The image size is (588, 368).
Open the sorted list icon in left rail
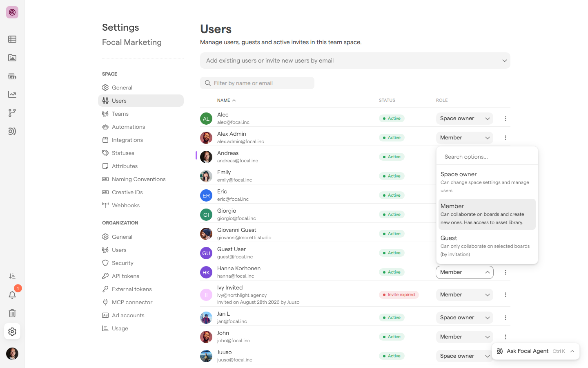(x=12, y=276)
